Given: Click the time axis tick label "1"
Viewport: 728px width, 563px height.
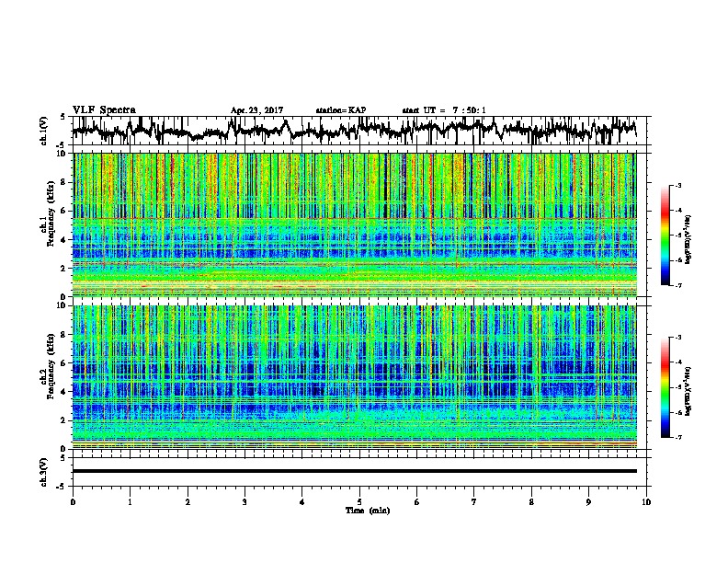Looking at the screenshot, I should pos(130,502).
